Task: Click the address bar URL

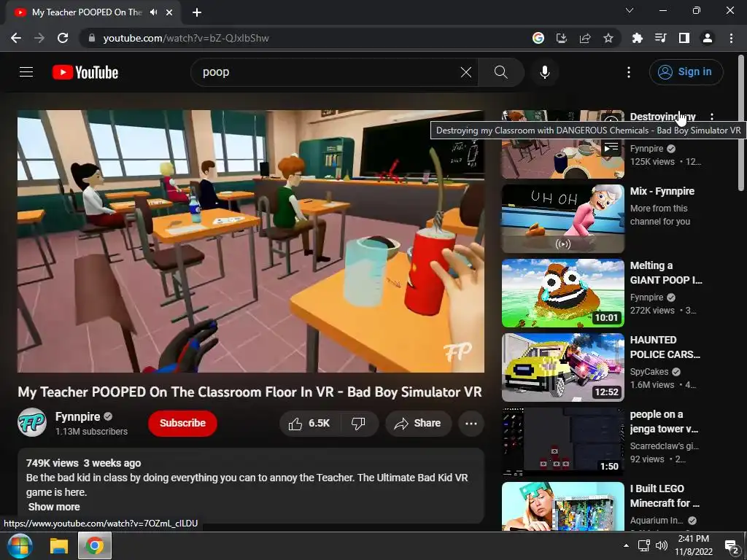Action: click(186, 38)
